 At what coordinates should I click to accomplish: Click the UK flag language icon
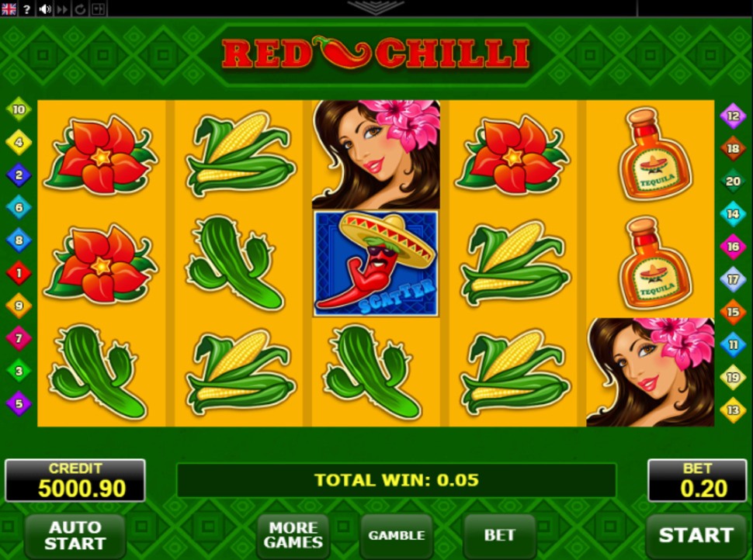9,9
